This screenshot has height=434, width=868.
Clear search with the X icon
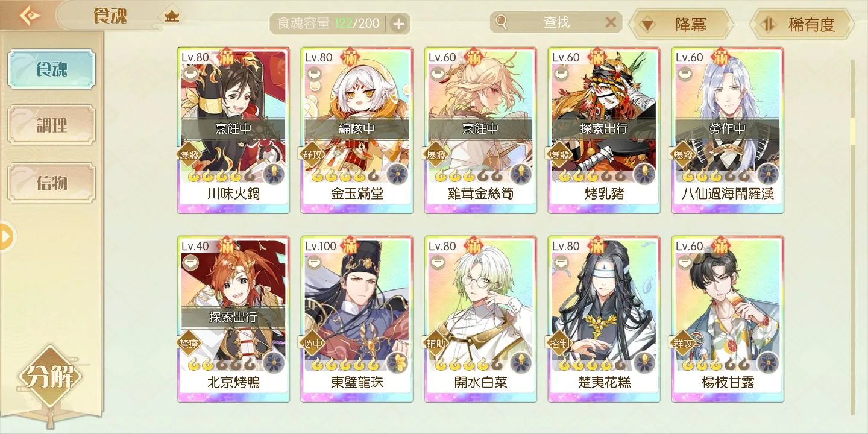(x=611, y=22)
